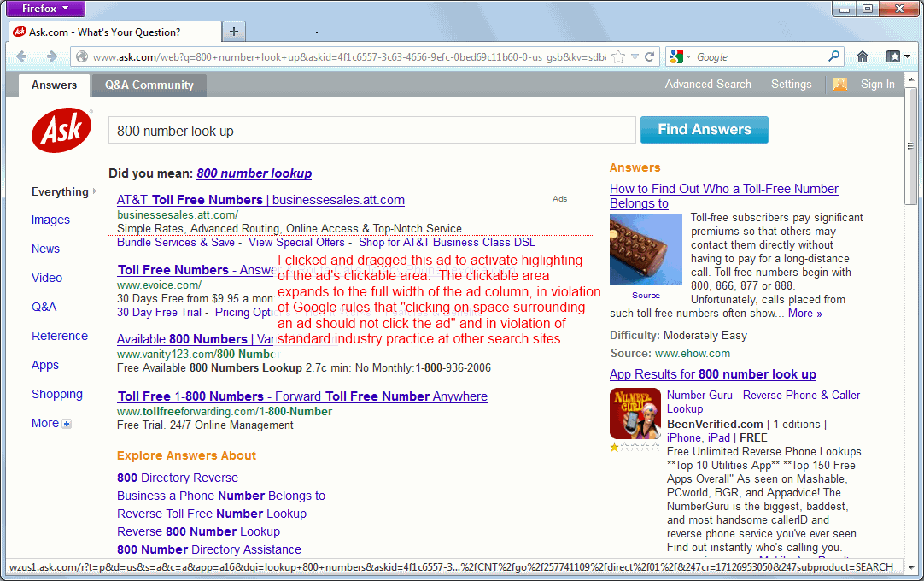Open the Bookmarks toolbar menu icon
This screenshot has width=924, height=581.
pyautogui.click(x=898, y=56)
